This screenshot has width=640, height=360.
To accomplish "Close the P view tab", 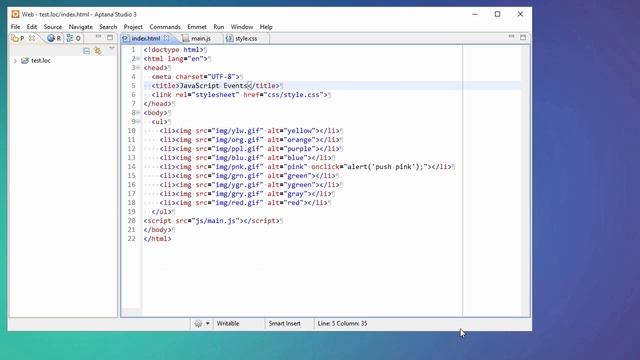I will click(x=31, y=38).
